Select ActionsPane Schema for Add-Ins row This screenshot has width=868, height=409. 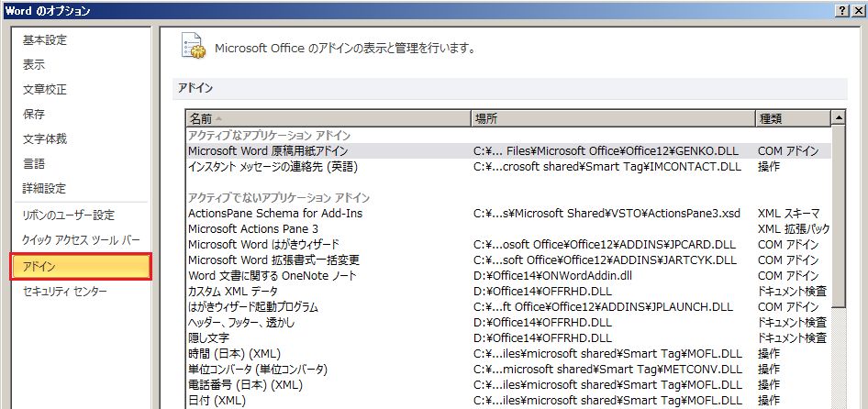pyautogui.click(x=508, y=214)
